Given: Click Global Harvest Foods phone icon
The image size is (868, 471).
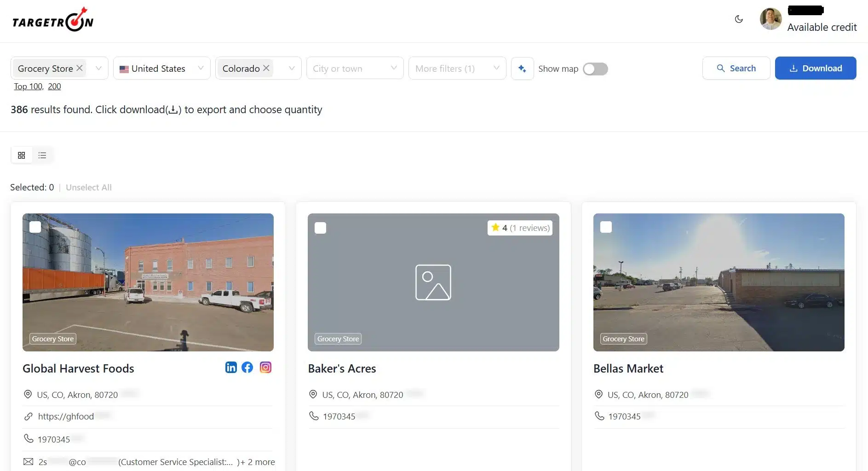Looking at the screenshot, I should [29, 438].
